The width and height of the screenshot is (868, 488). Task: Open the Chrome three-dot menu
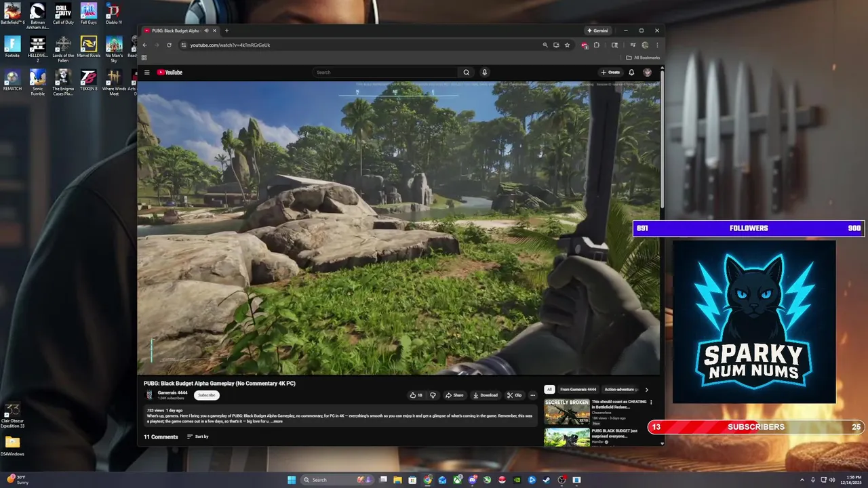[656, 45]
